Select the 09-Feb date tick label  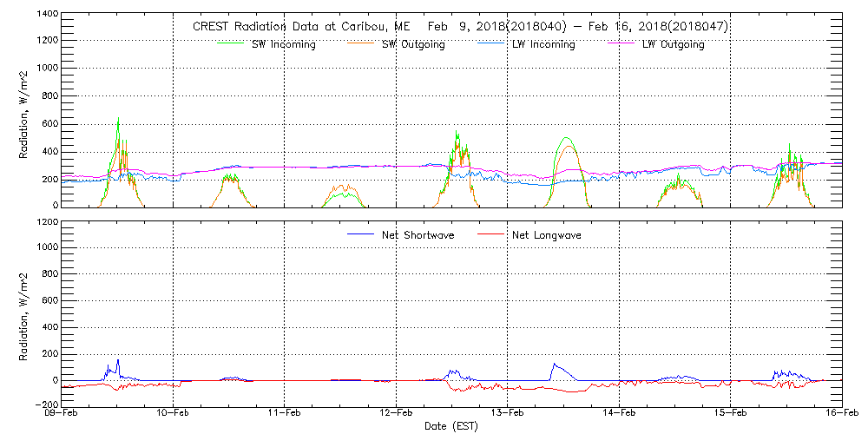(x=62, y=415)
